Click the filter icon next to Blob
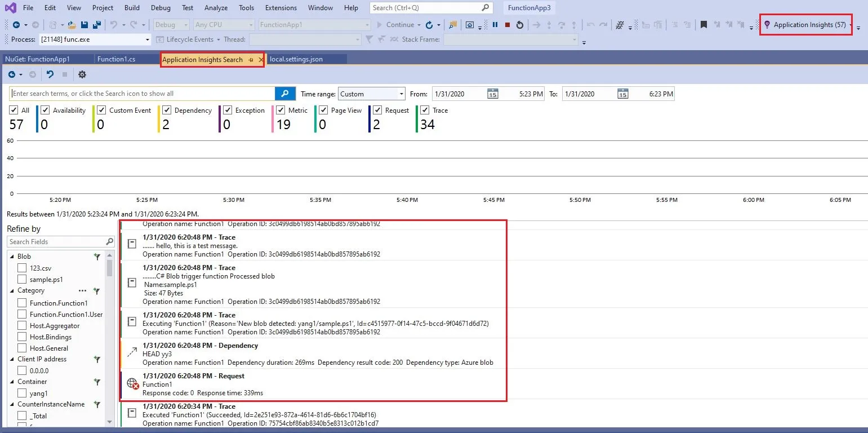This screenshot has height=433, width=868. point(96,257)
